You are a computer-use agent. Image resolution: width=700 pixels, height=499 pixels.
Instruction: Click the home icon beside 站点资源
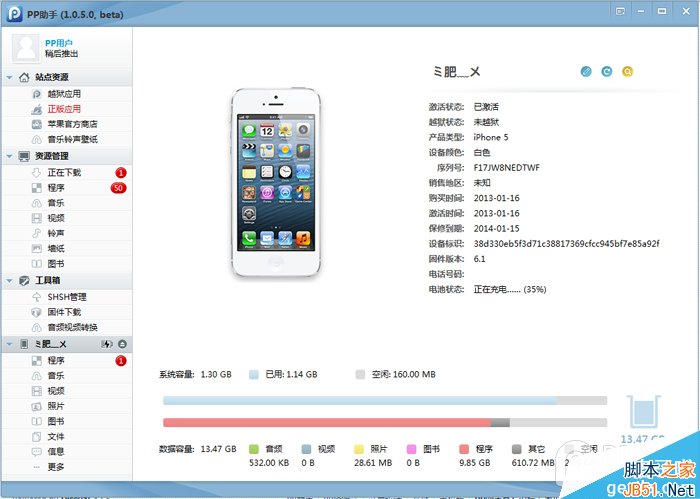tap(24, 77)
